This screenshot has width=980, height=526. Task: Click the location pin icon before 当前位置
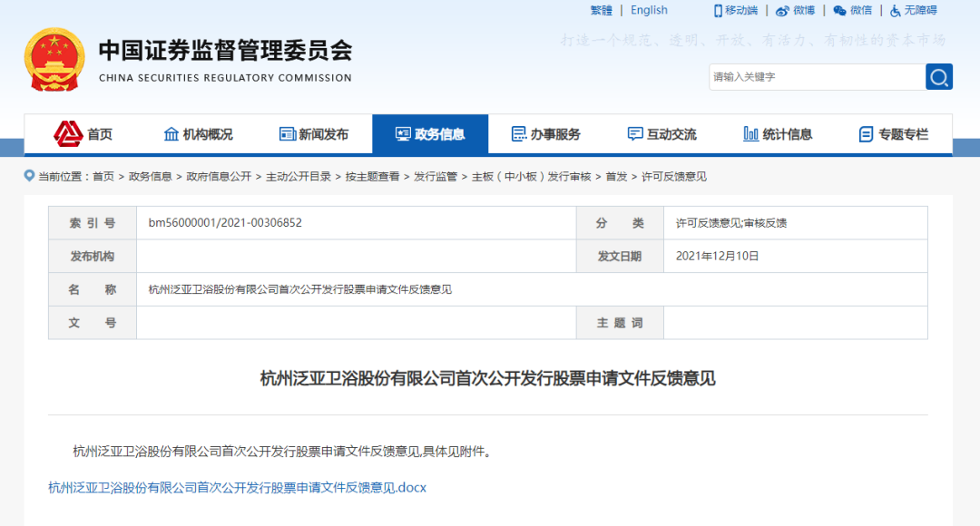click(x=29, y=176)
